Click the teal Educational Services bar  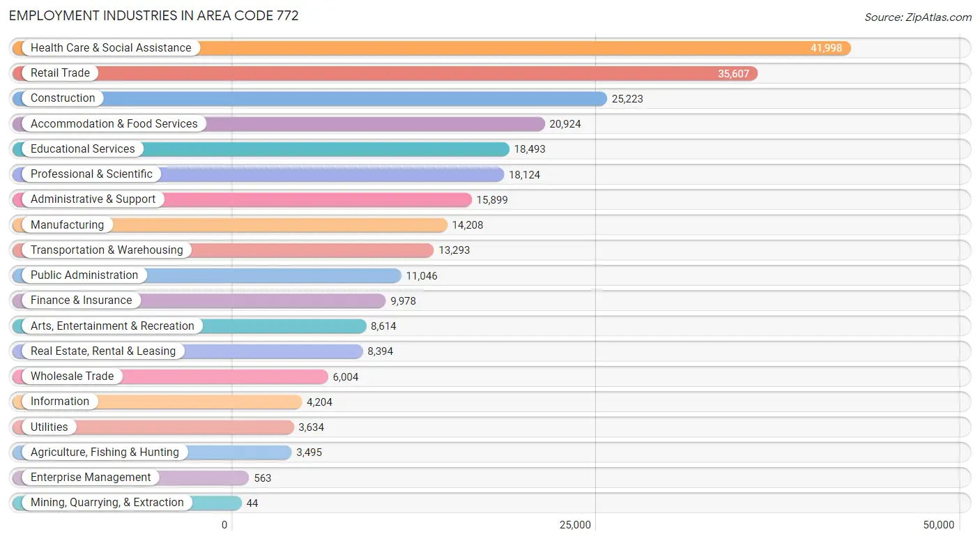click(x=261, y=148)
